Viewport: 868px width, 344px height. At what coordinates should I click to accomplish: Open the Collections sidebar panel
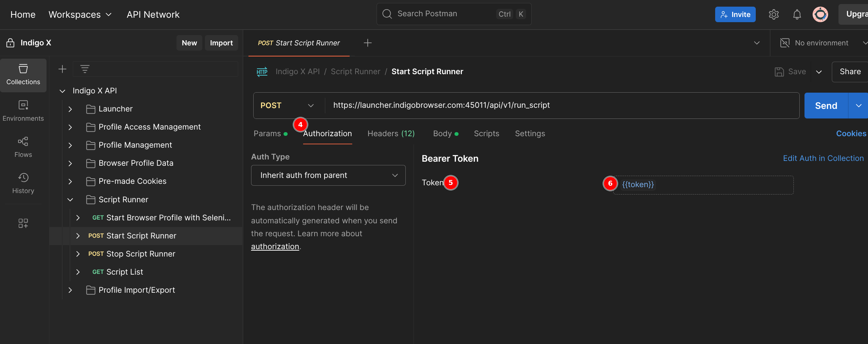(x=23, y=75)
